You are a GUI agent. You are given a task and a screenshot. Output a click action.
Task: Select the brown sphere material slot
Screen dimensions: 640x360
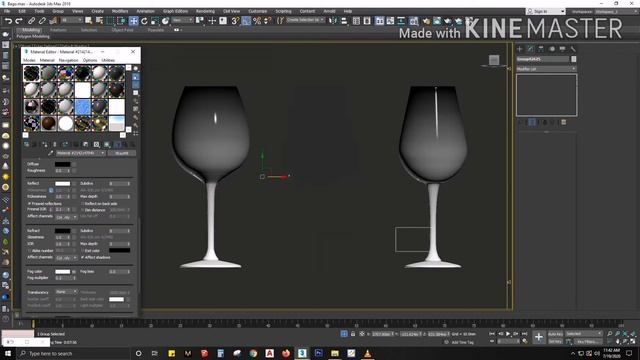tap(49, 123)
